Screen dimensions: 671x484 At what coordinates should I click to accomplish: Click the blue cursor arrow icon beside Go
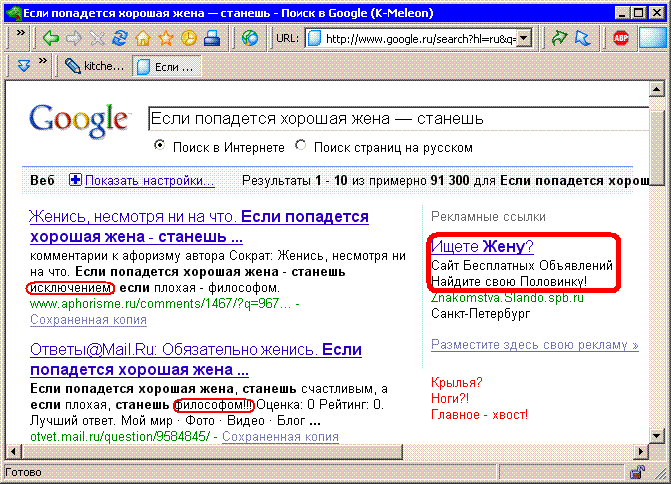click(x=582, y=39)
